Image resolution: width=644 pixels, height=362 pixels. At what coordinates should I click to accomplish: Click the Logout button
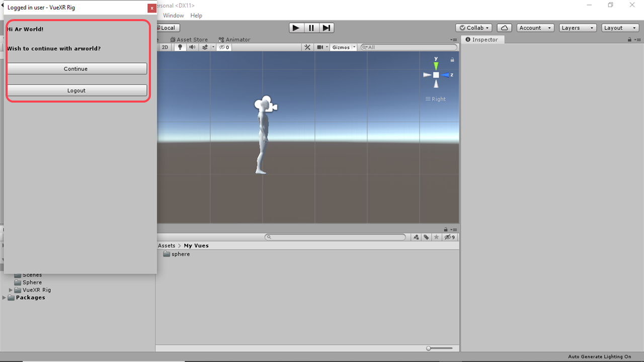(76, 90)
